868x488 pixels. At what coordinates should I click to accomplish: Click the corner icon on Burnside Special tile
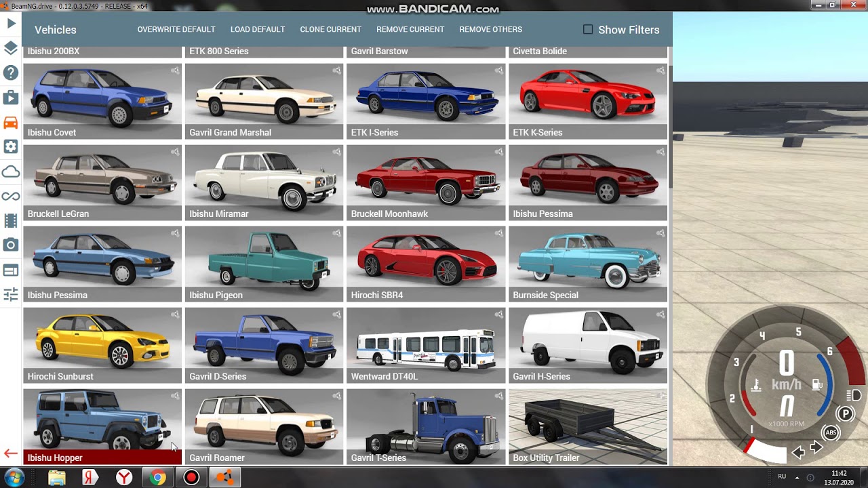coord(660,233)
